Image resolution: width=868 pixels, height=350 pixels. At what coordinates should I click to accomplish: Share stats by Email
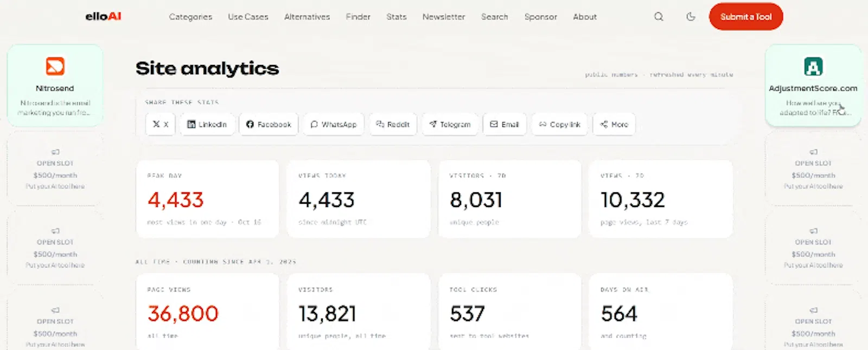[x=505, y=125]
